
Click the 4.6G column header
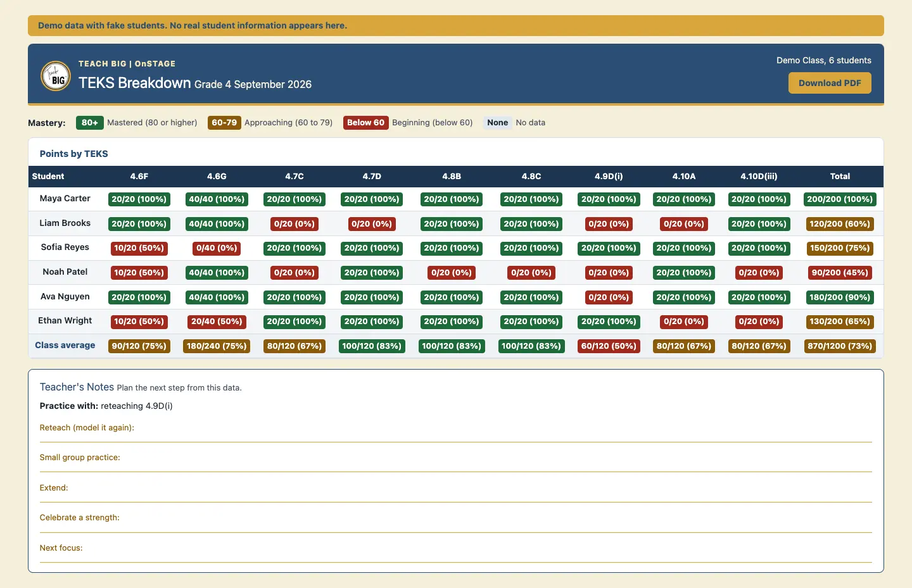click(x=217, y=177)
